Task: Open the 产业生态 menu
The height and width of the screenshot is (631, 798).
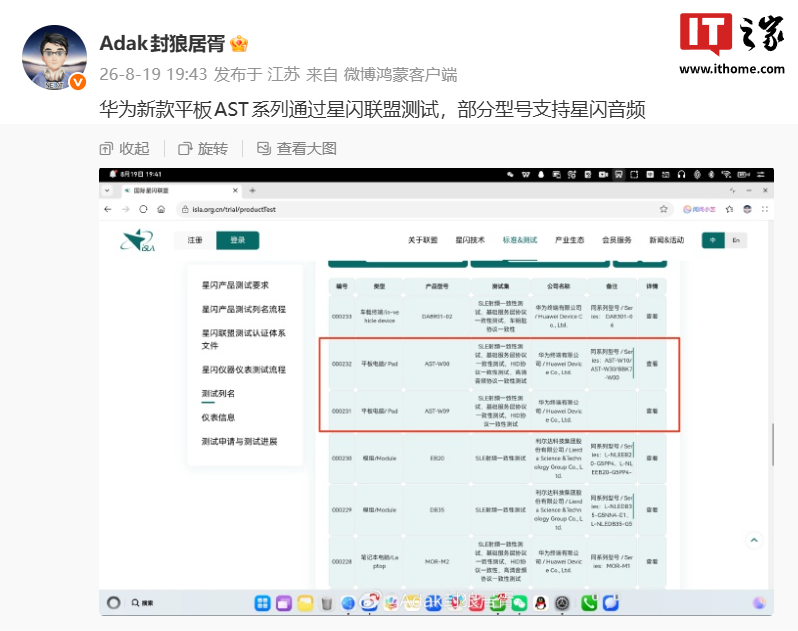Action: pos(569,240)
